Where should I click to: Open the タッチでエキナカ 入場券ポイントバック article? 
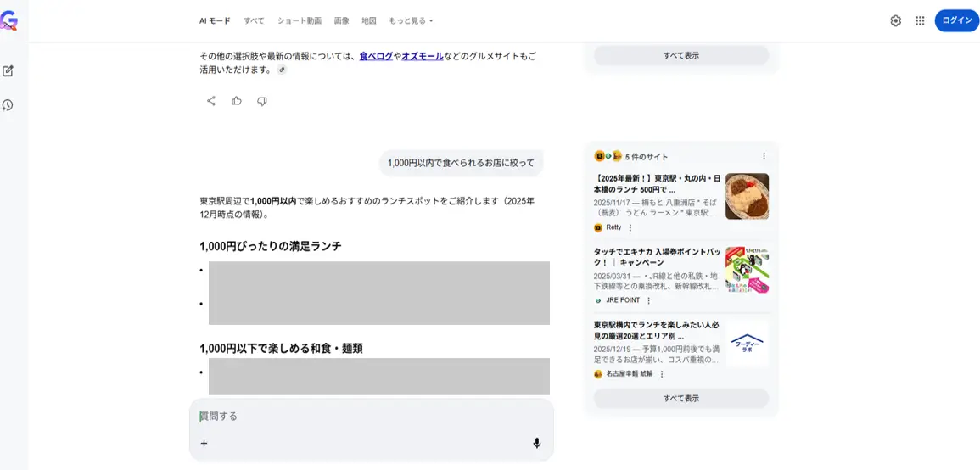(x=656, y=257)
